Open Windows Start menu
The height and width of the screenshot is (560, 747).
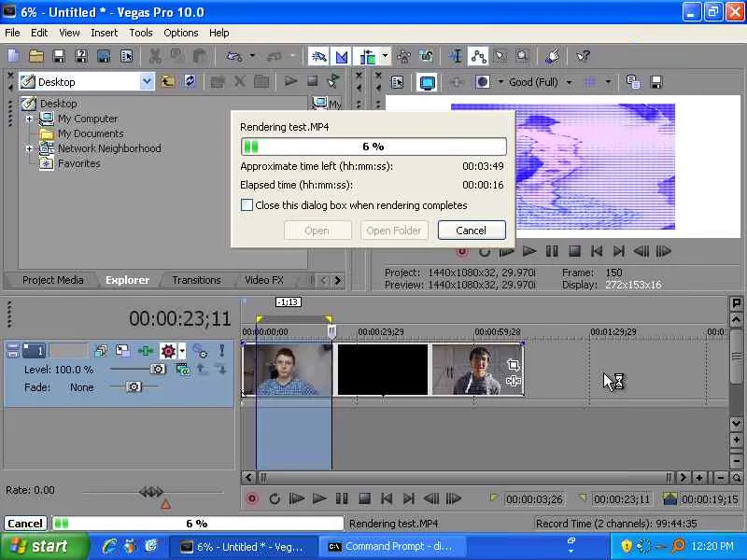(44, 546)
